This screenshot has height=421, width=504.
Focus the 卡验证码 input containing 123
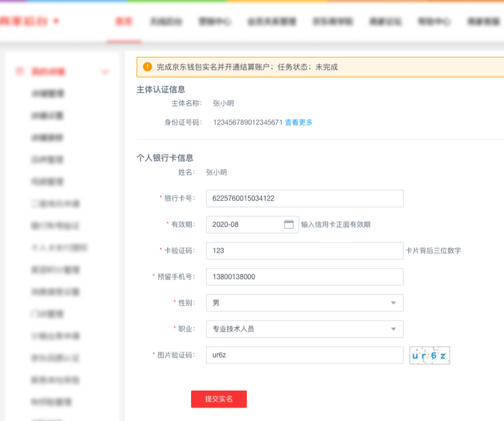pyautogui.click(x=305, y=250)
